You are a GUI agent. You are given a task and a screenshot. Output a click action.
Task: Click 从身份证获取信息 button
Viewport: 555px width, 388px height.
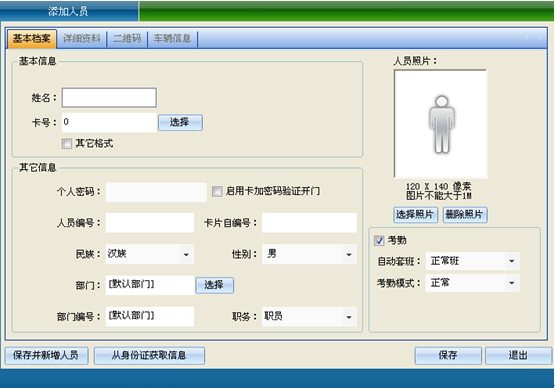coord(149,355)
